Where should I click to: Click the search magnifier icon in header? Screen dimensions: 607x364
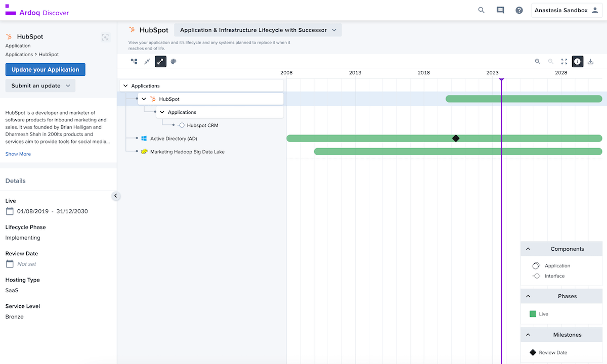(482, 10)
